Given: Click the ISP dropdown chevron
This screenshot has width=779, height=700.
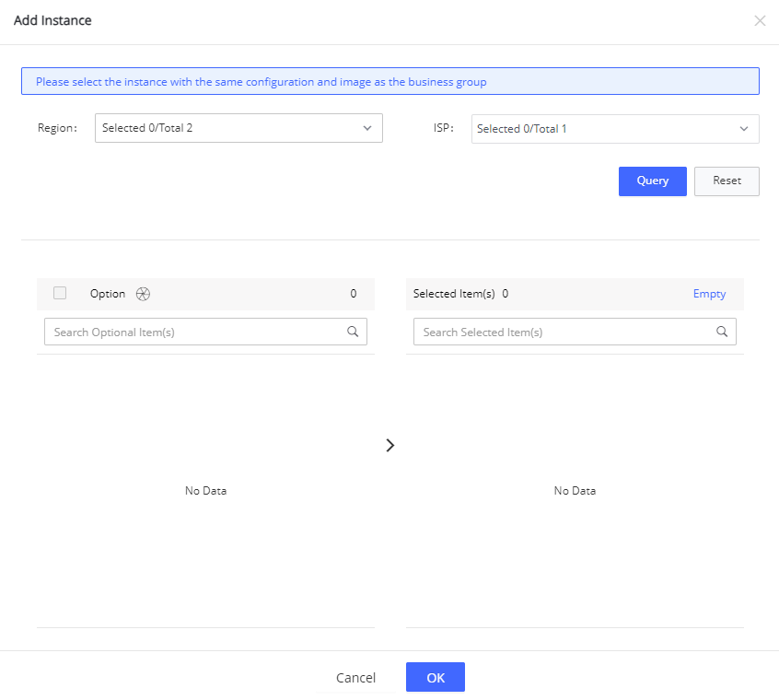Looking at the screenshot, I should (744, 129).
